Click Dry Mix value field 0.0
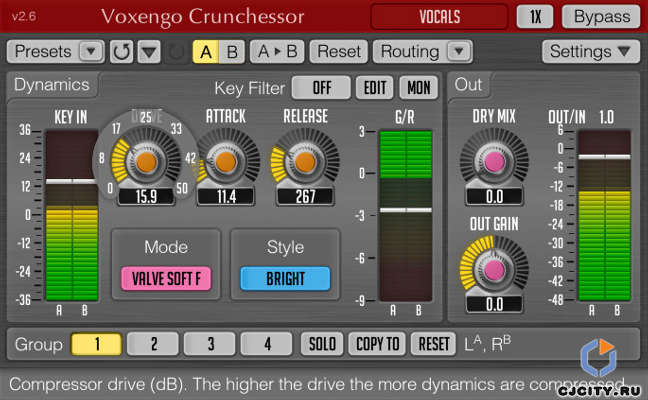648x400 pixels. pyautogui.click(x=494, y=197)
